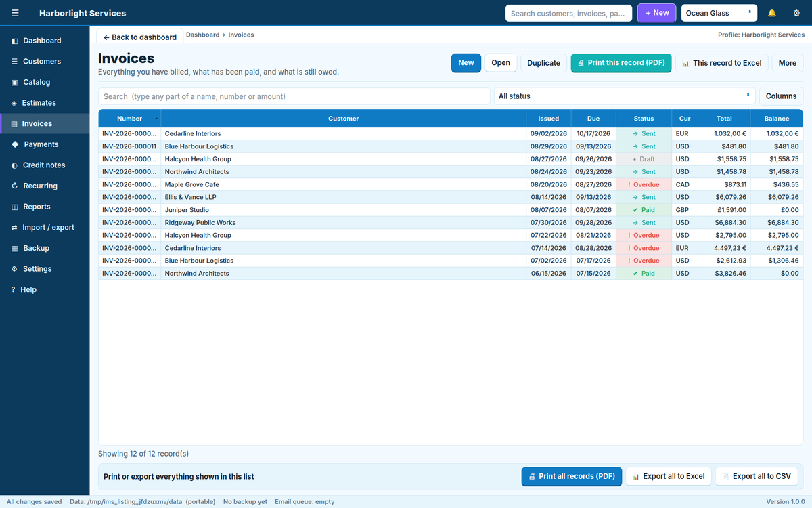Image resolution: width=812 pixels, height=508 pixels.
Task: Click the $3,826.46 total cell
Action: 724,274
